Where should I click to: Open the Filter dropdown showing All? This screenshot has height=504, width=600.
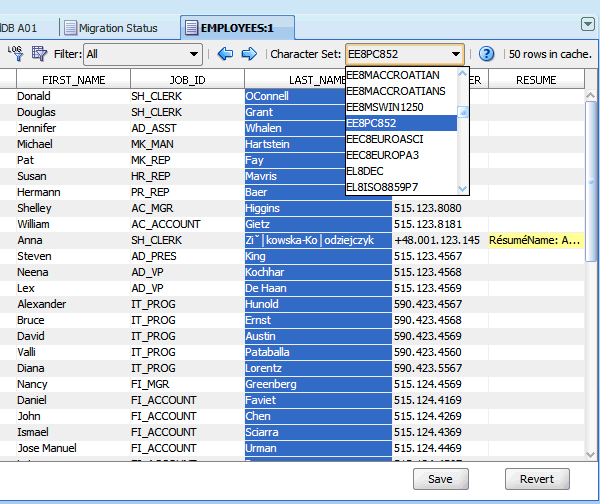143,54
